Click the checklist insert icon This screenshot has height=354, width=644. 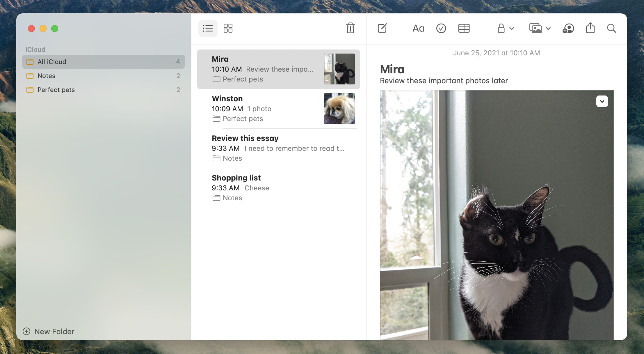(441, 28)
